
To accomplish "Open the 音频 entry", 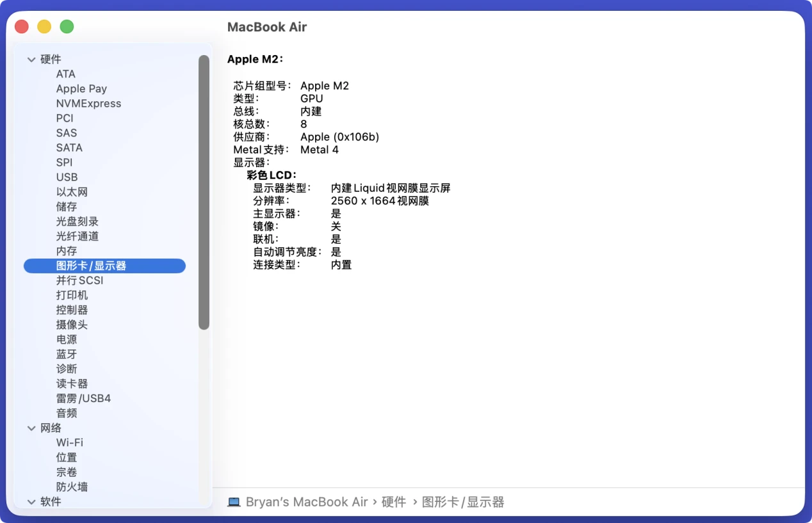I will coord(67,413).
